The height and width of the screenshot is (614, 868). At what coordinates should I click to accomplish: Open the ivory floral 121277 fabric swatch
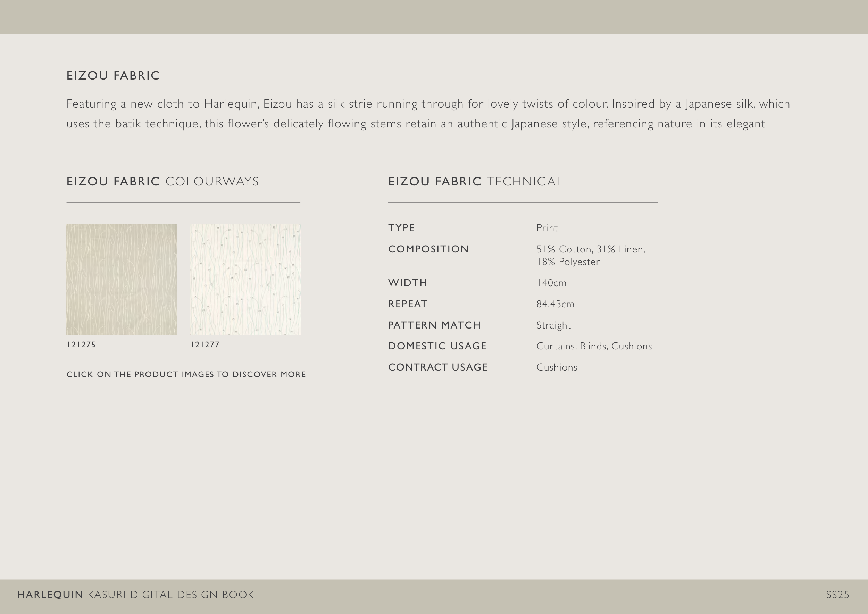pyautogui.click(x=245, y=279)
